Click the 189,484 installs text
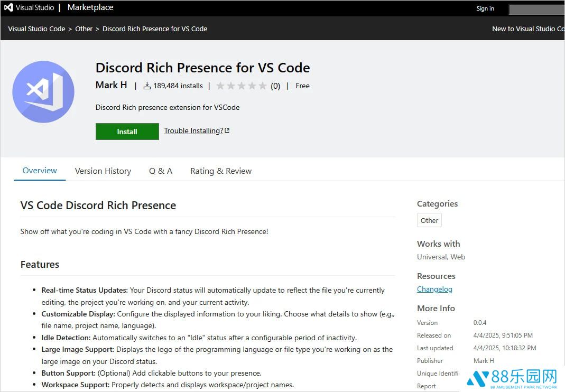The image size is (565, 392). tap(178, 86)
